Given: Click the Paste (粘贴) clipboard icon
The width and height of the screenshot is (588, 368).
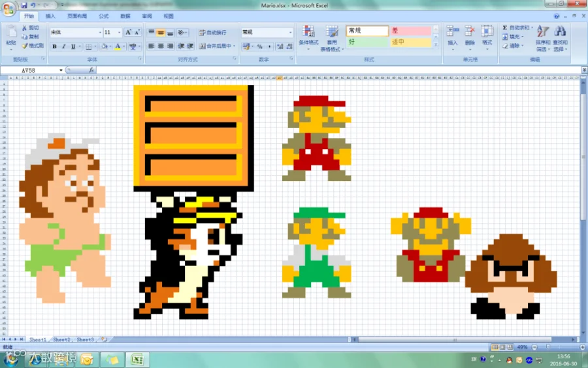Looking at the screenshot, I should [11, 31].
